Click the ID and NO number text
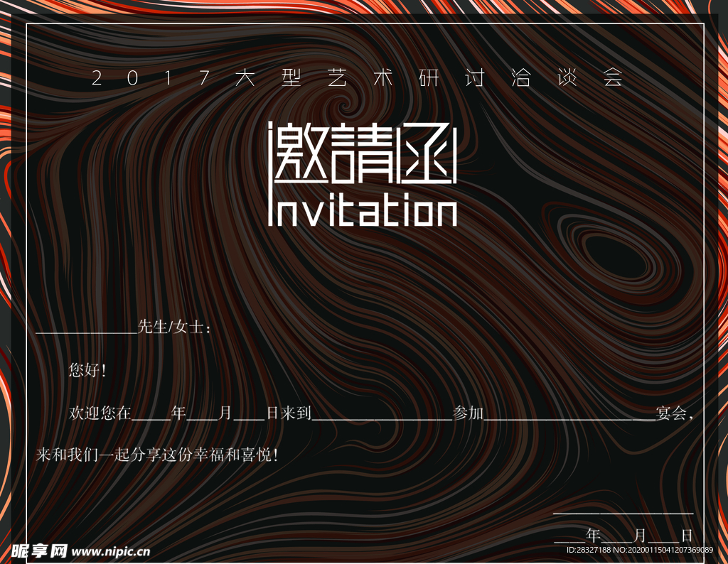This screenshot has height=564, width=728. point(639,551)
